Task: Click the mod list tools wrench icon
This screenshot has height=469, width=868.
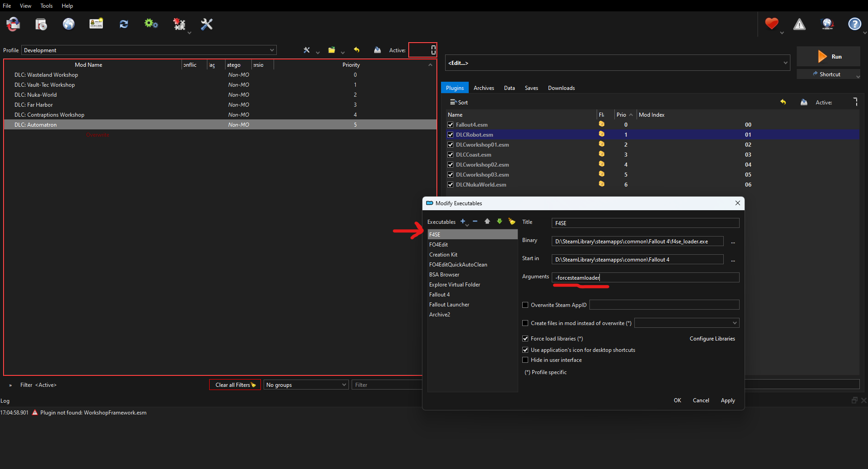Action: (x=307, y=50)
